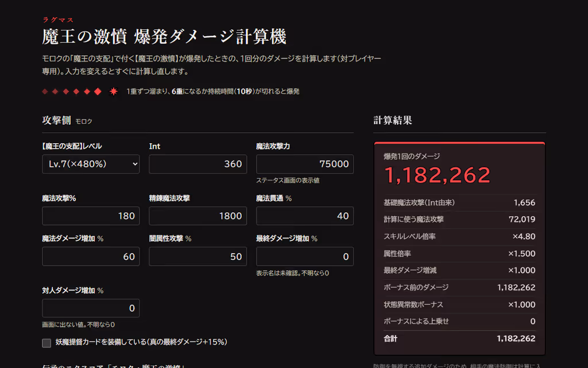Select the 魔法攻撃% field containing 180
Image resolution: width=588 pixels, height=368 pixels.
[91, 216]
